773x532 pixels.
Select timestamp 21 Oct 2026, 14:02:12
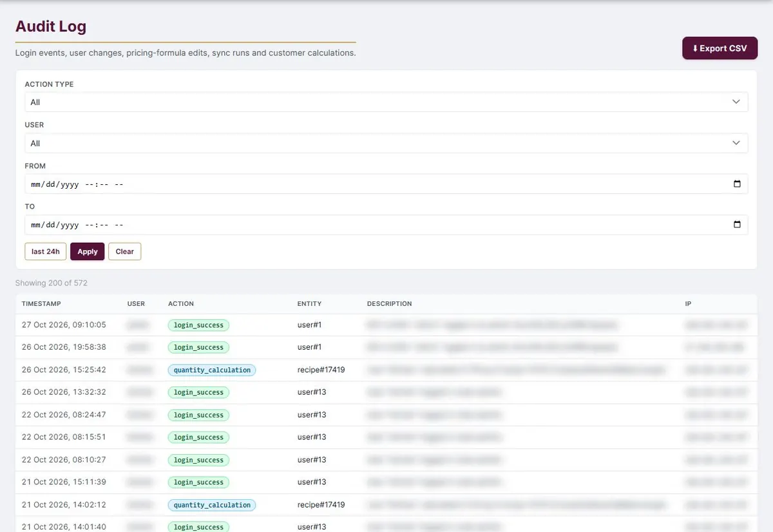(x=64, y=504)
